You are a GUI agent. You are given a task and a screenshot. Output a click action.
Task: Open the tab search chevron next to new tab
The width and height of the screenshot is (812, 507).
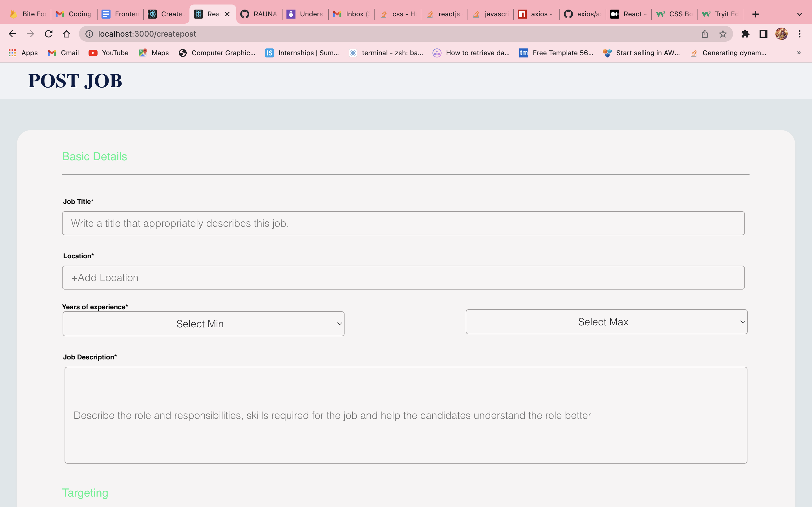click(799, 14)
